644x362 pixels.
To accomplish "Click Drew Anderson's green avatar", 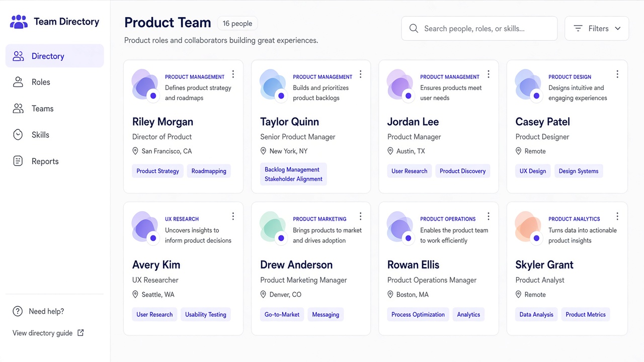I will click(x=274, y=228).
